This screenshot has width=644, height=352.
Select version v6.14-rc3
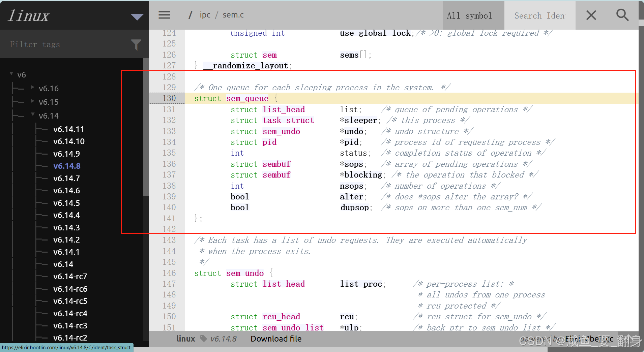pyautogui.click(x=70, y=326)
